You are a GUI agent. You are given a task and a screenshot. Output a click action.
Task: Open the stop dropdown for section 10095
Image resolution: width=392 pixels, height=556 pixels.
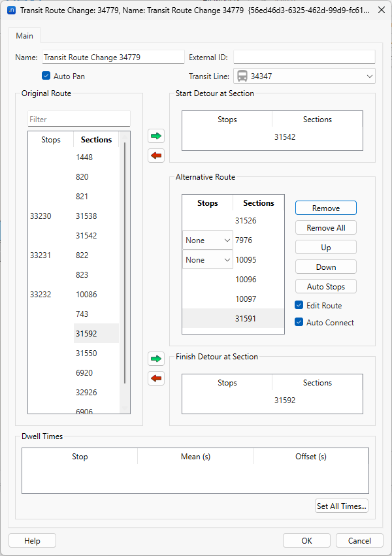(208, 259)
